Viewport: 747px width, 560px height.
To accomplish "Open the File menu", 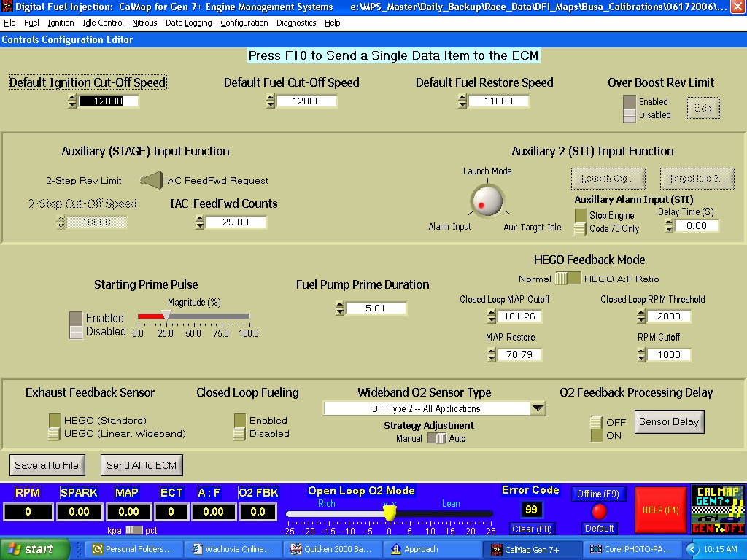I will pyautogui.click(x=9, y=23).
